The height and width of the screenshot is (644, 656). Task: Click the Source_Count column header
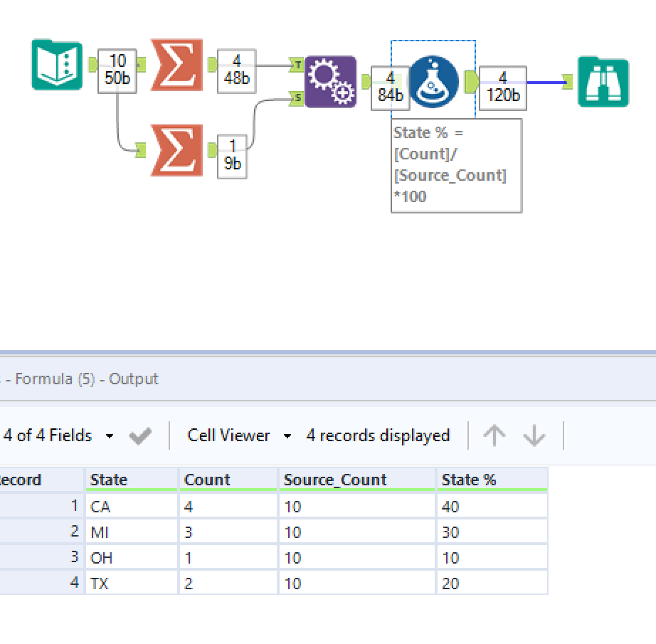pyautogui.click(x=356, y=480)
